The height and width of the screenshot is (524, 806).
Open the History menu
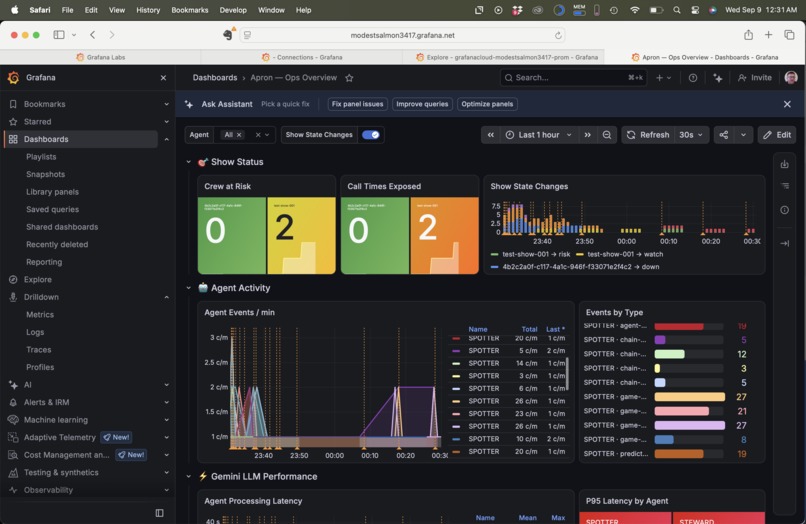tap(148, 10)
